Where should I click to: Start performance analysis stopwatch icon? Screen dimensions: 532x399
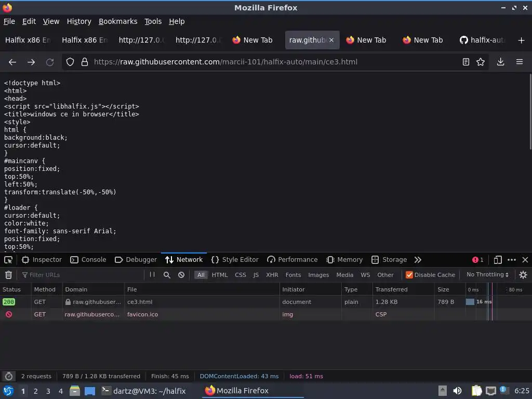(x=9, y=376)
